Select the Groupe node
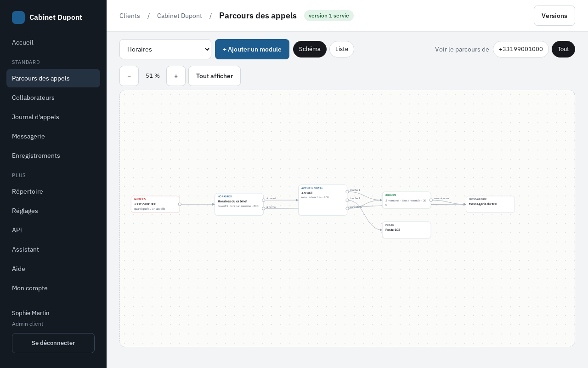 click(407, 200)
